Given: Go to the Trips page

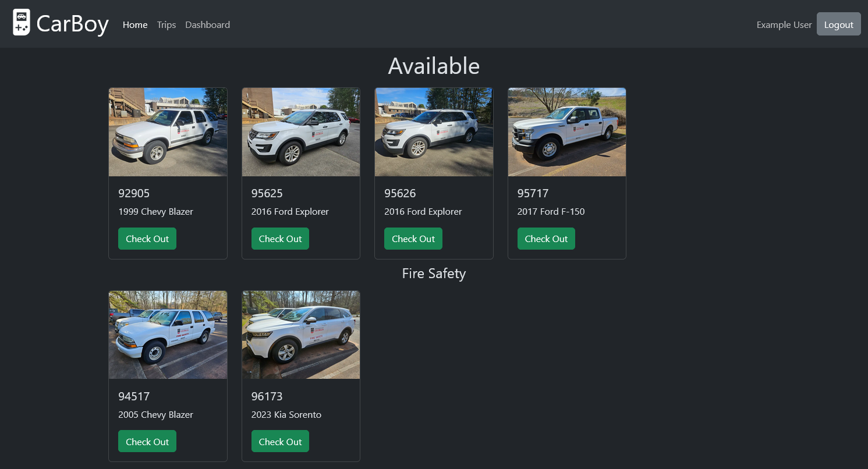Looking at the screenshot, I should point(166,24).
